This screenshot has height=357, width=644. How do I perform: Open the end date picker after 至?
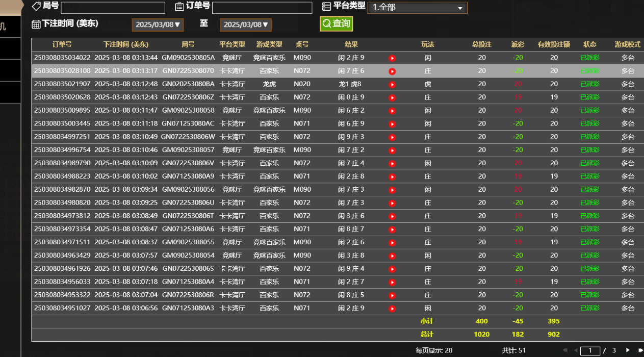coord(245,24)
